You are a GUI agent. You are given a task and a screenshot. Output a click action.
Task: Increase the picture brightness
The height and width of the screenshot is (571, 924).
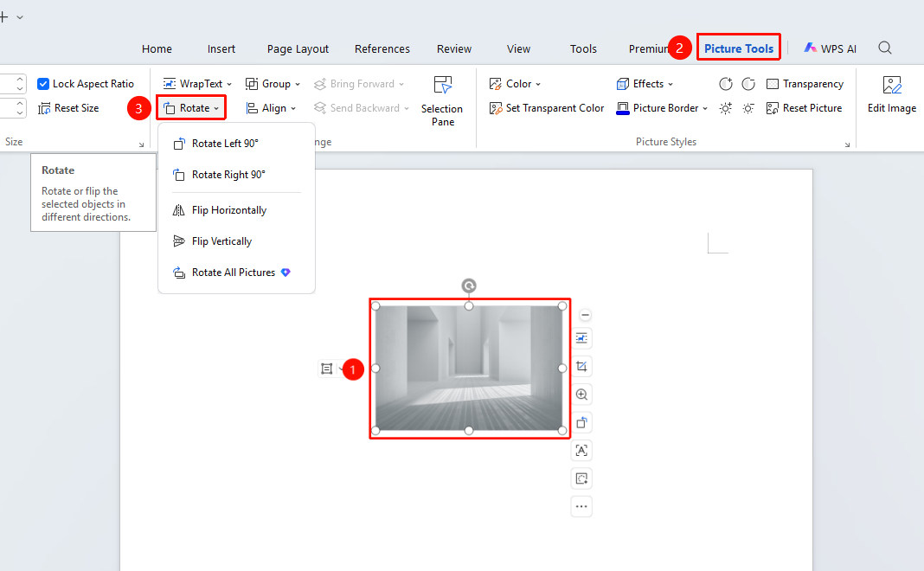tap(725, 108)
